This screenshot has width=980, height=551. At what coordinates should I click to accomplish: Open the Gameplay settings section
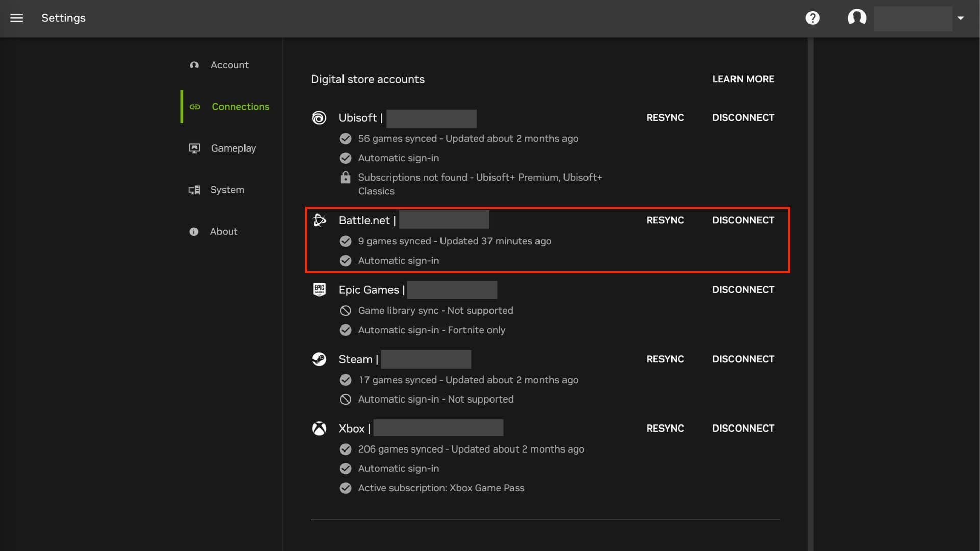tap(233, 148)
